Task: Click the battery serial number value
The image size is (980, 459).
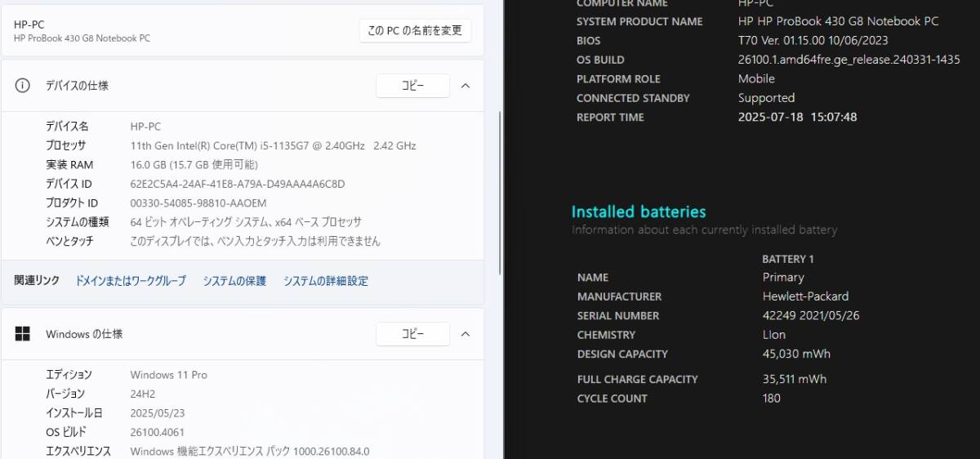Action: pos(810,315)
